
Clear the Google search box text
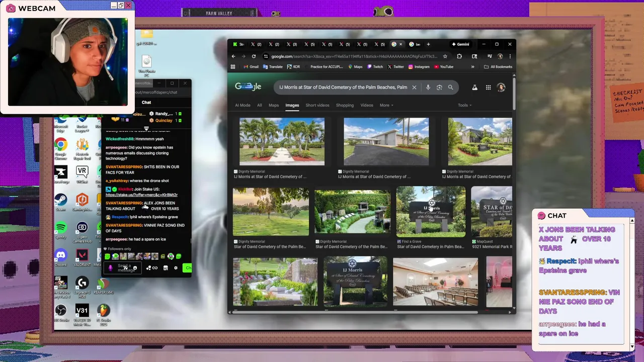[x=414, y=87]
